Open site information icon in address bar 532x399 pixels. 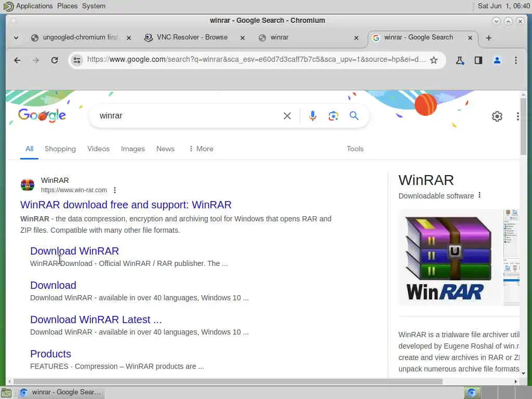pos(77,60)
